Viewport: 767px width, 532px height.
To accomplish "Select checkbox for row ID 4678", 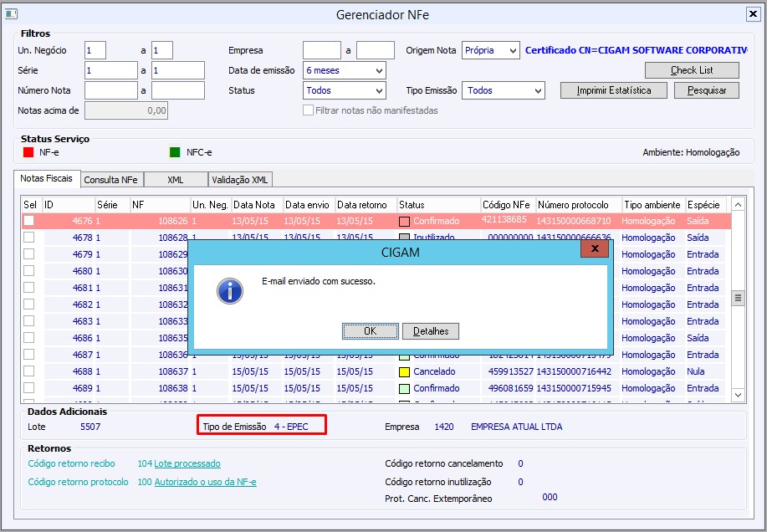I will point(29,238).
